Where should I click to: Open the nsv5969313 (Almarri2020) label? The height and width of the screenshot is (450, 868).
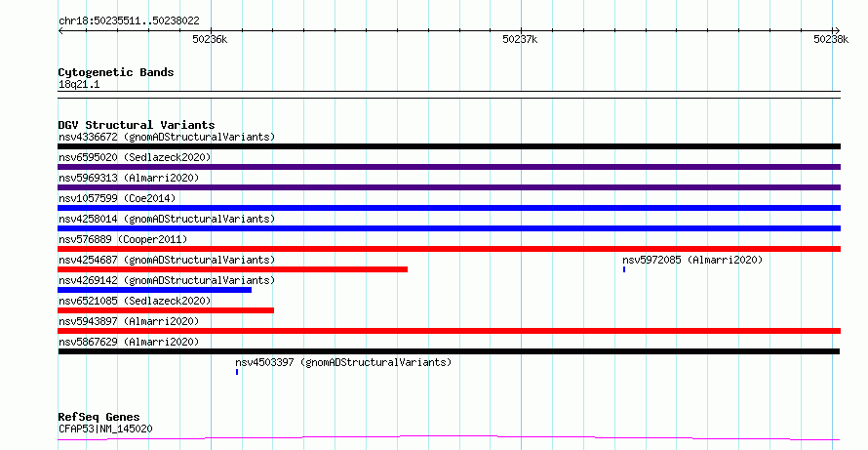tap(129, 178)
